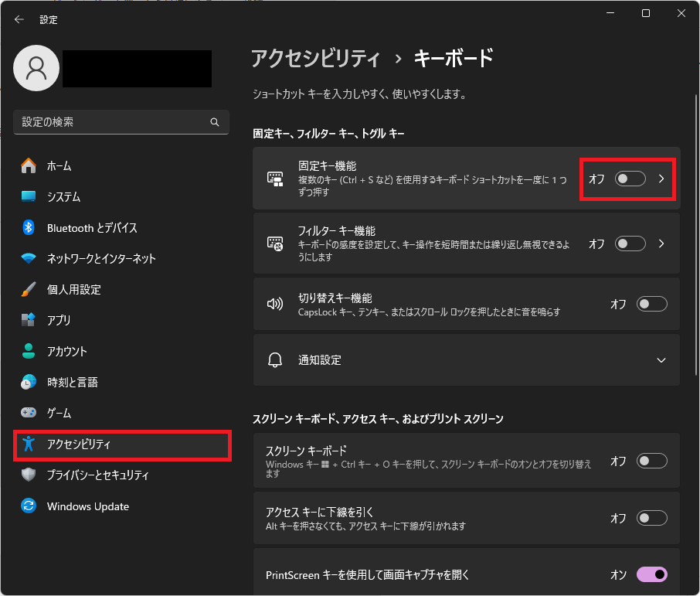Click the Windows Update sync icon
The height and width of the screenshot is (596, 700).
coord(29,506)
